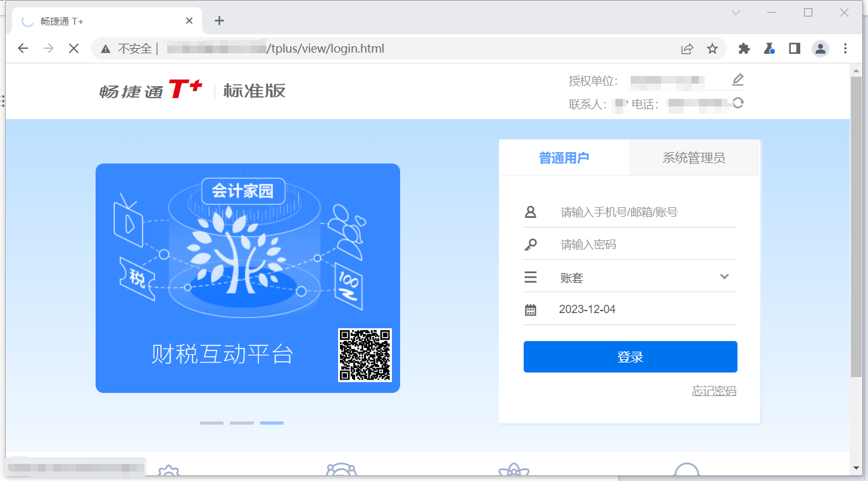Select third carousel indicator
Image resolution: width=868 pixels, height=481 pixels.
point(272,423)
